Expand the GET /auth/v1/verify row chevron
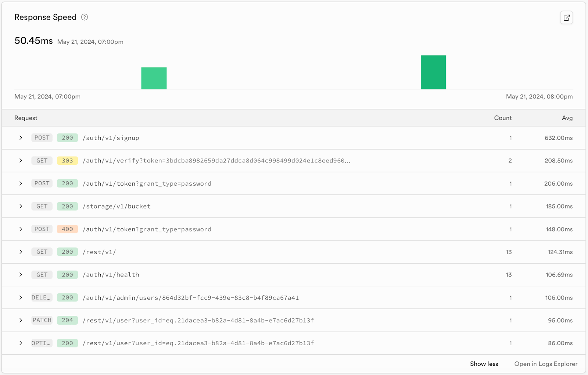 pos(21,161)
